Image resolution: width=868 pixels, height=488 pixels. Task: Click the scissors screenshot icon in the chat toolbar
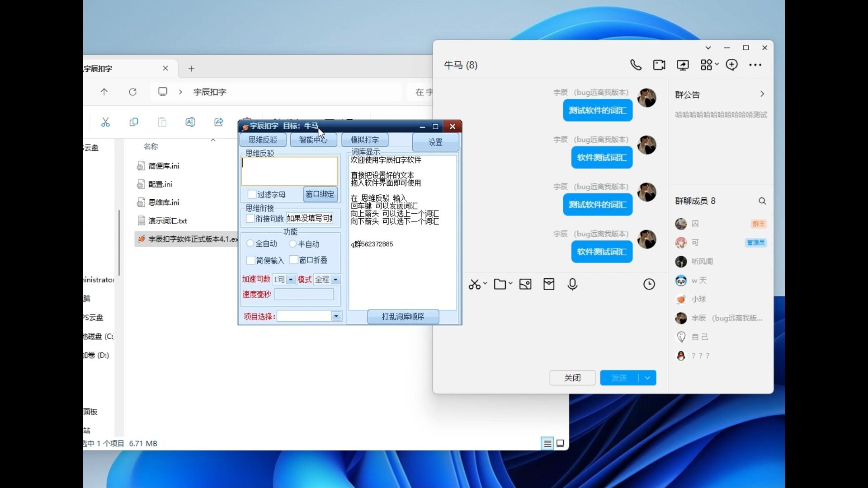tap(474, 284)
